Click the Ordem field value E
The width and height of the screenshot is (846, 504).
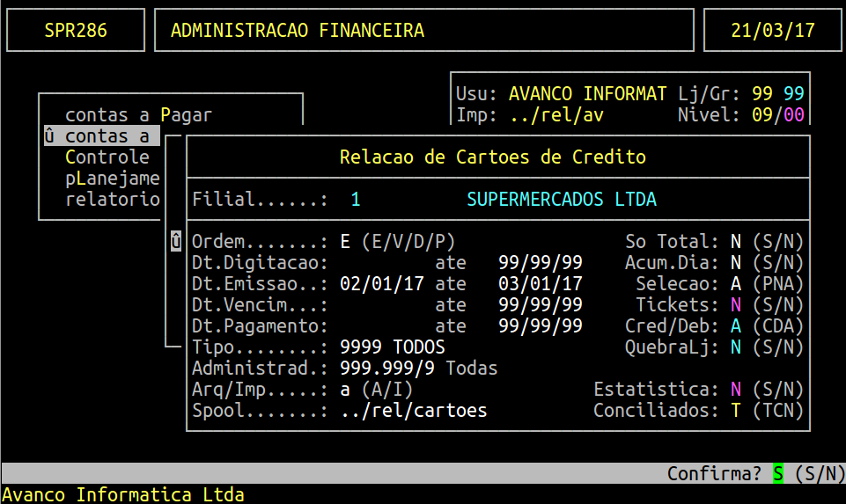[x=345, y=242]
